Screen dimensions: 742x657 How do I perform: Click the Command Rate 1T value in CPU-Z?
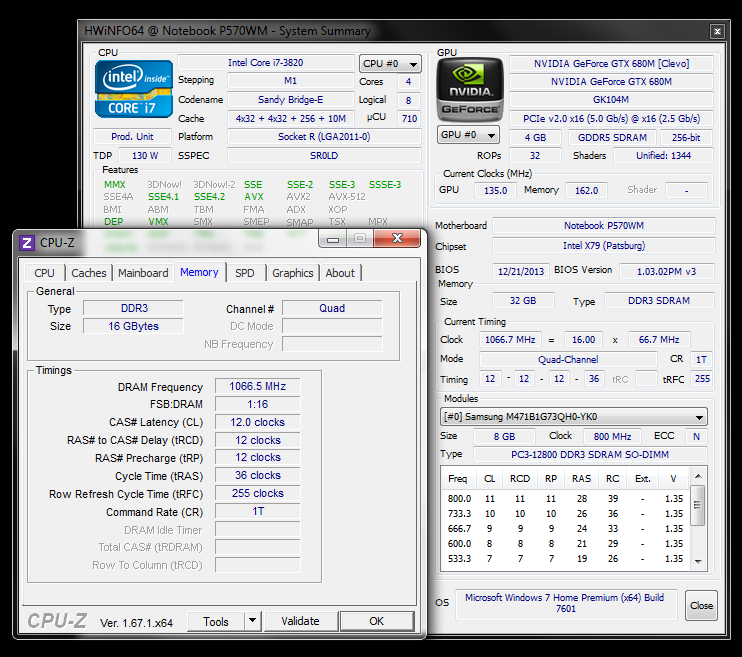tap(258, 511)
